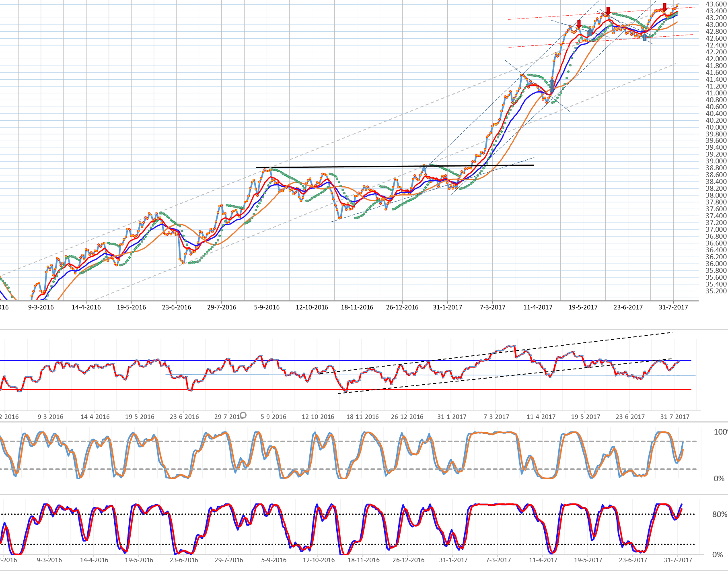Screen dimensions: 728x571
Task: Click 14-4-2016 on the price chart axis
Action: click(x=86, y=307)
